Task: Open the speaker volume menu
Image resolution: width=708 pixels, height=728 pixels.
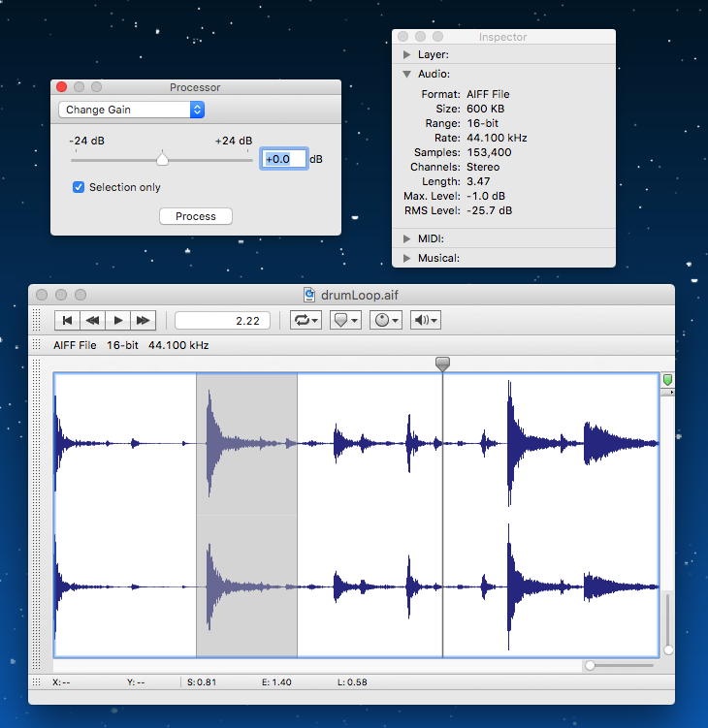Action: click(425, 320)
